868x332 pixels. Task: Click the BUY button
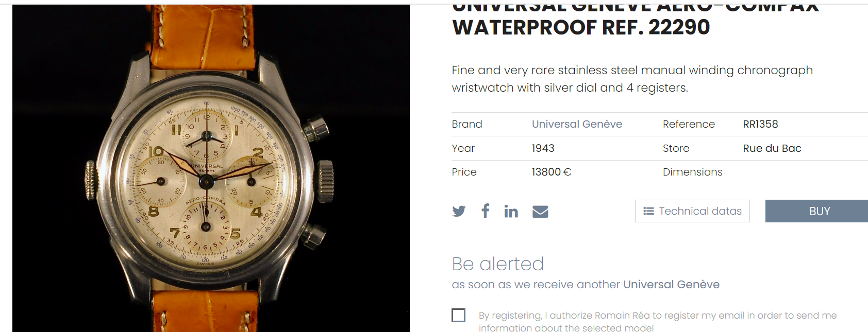click(x=816, y=211)
